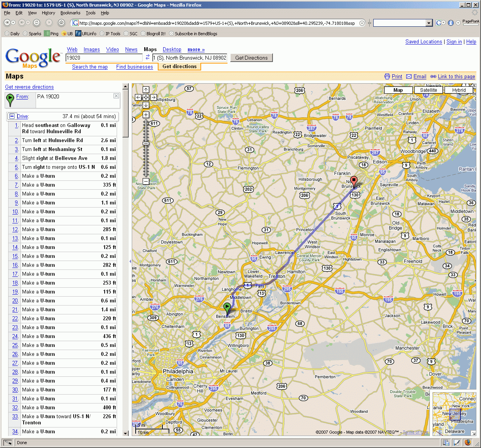Pan the map up with arrow button
The height and width of the screenshot is (448, 481).
pos(146,90)
